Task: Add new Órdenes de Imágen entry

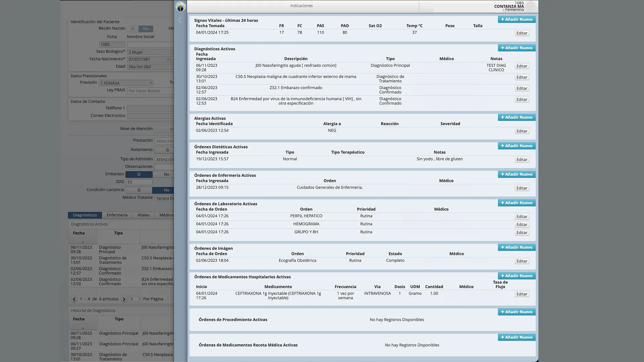Action: click(x=517, y=247)
